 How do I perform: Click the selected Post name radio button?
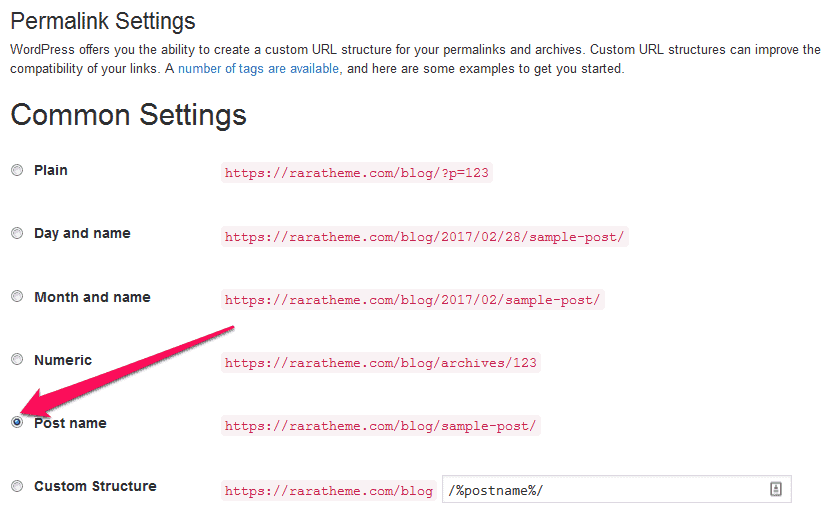[17, 423]
